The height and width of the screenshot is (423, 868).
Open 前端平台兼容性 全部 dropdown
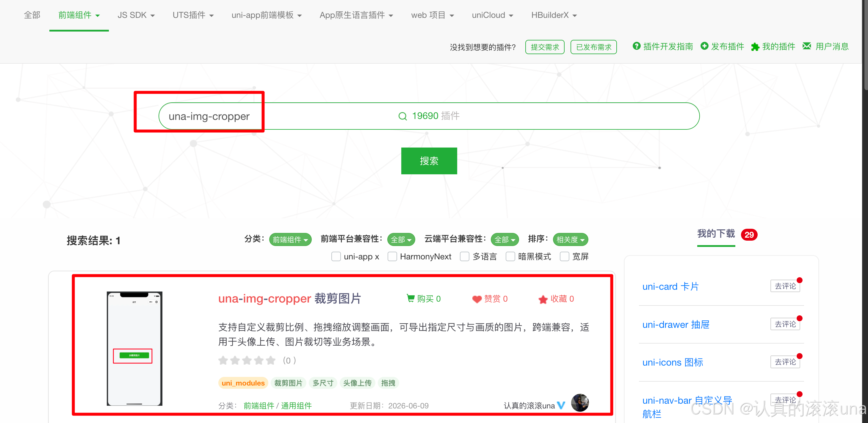[401, 240]
